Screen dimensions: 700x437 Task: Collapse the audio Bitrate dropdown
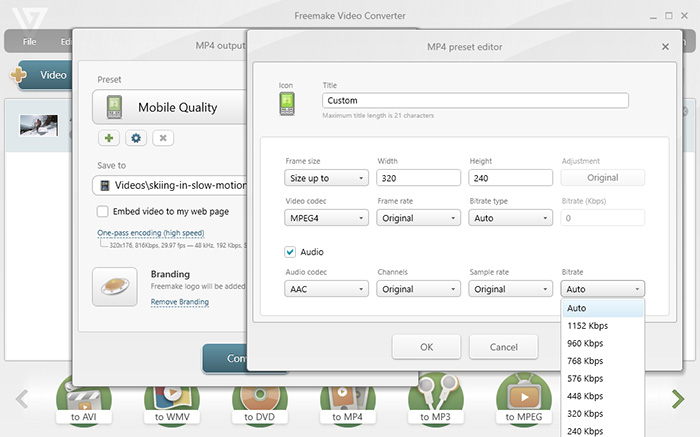602,289
